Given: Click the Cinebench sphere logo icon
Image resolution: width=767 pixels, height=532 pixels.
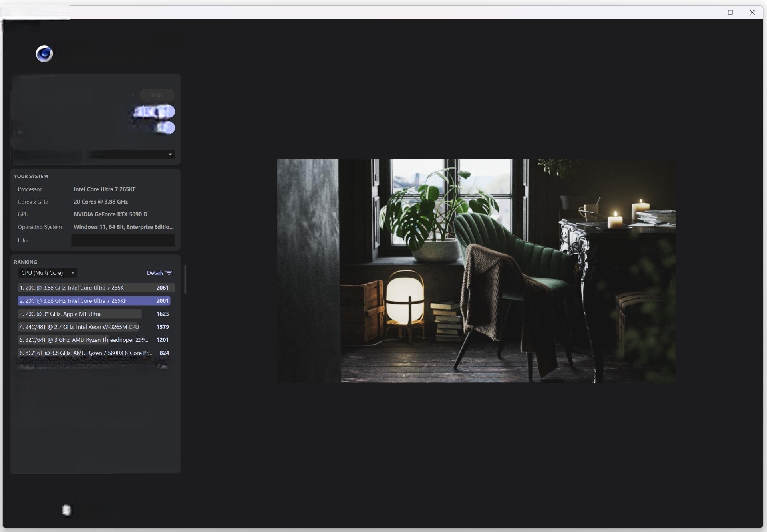Looking at the screenshot, I should point(44,54).
